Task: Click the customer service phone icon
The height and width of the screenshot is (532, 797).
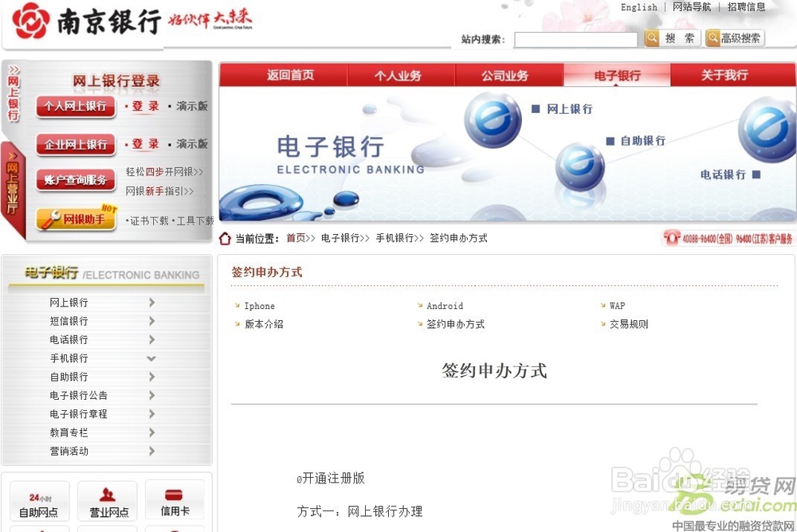Action: pyautogui.click(x=671, y=237)
